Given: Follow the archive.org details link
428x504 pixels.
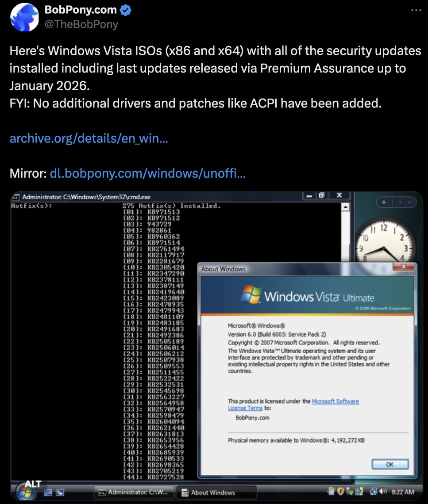Looking at the screenshot, I should click(89, 138).
